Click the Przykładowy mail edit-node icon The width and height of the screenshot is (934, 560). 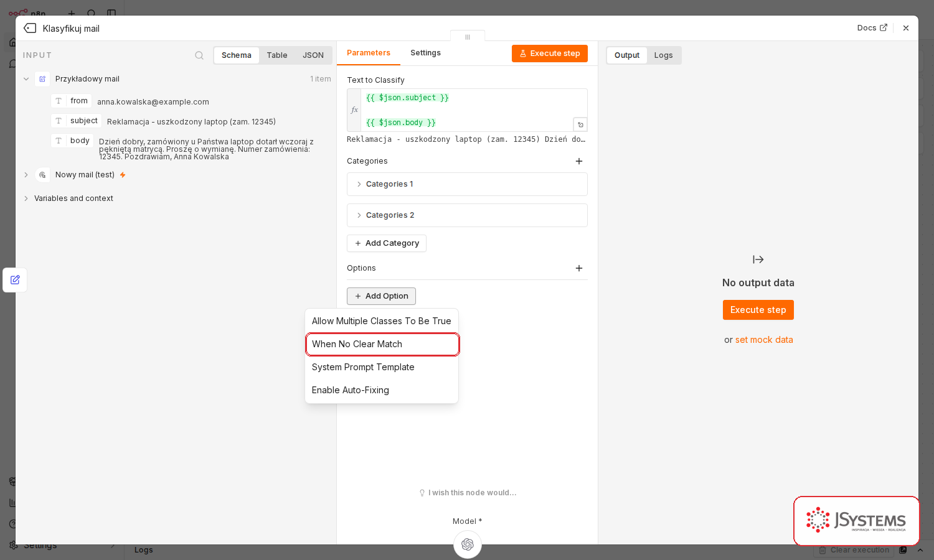click(42, 79)
